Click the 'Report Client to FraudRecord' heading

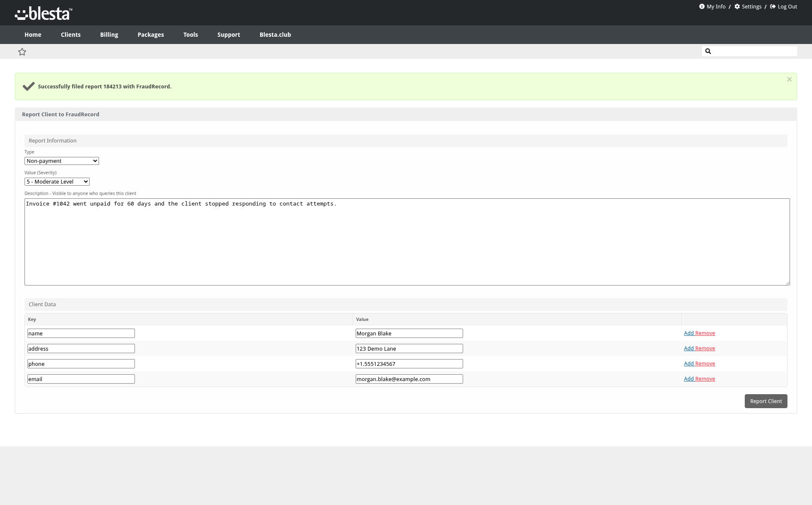[60, 115]
